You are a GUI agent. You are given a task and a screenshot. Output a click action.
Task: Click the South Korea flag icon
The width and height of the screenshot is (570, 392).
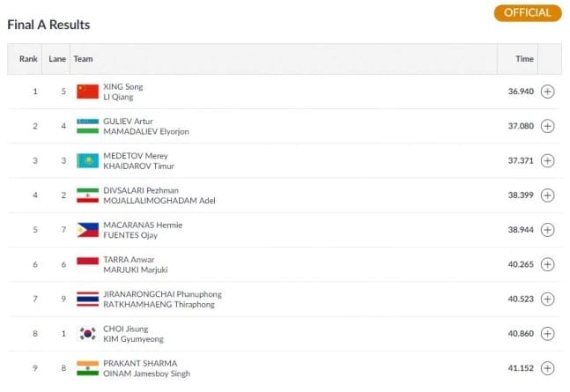[87, 334]
